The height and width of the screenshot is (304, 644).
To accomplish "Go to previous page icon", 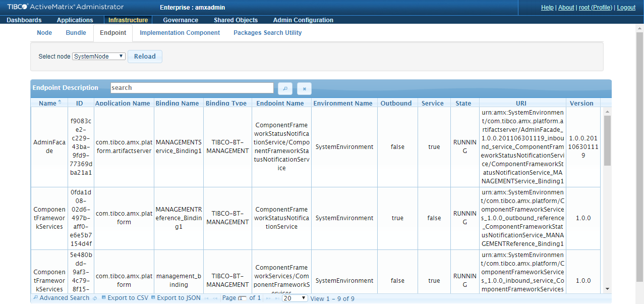I will pyautogui.click(x=215, y=298).
